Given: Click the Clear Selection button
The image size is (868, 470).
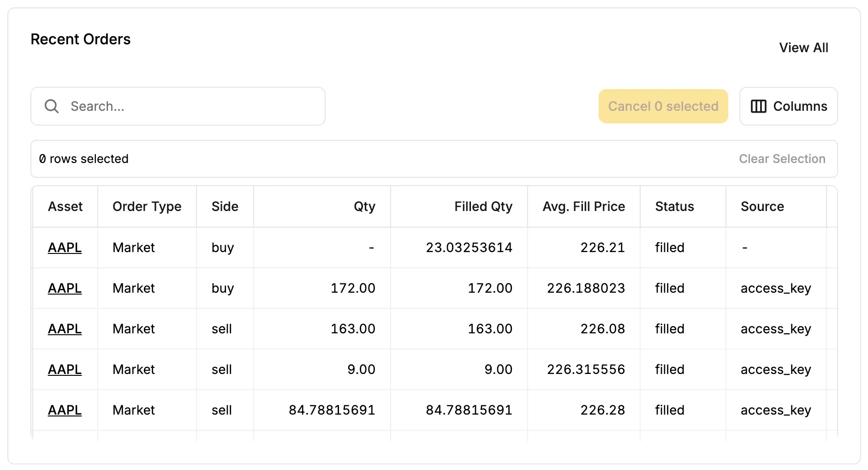Looking at the screenshot, I should tap(782, 159).
